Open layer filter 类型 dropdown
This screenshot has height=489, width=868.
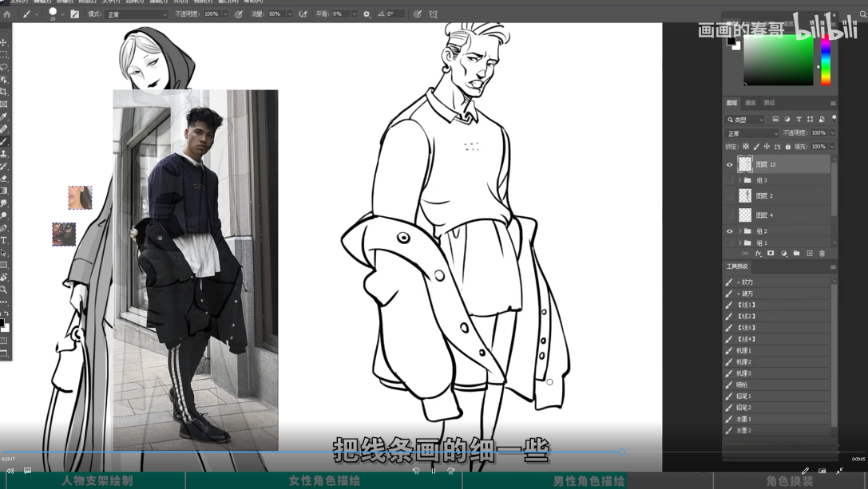pos(745,120)
